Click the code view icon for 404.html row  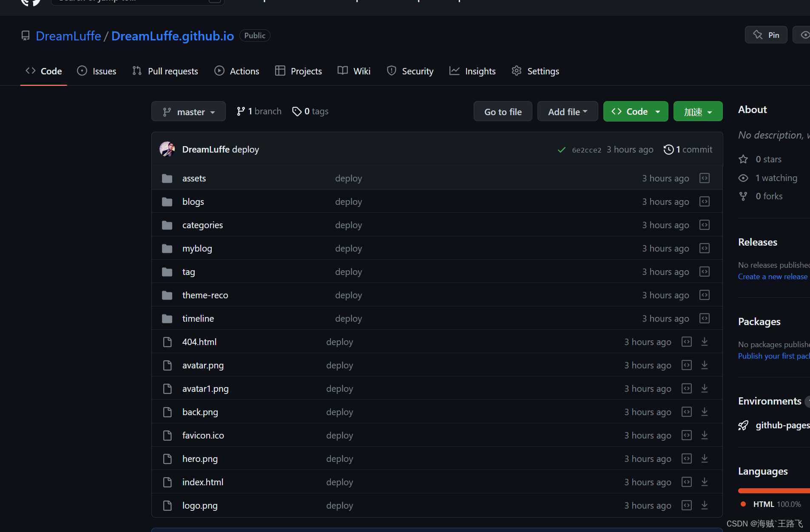(687, 342)
